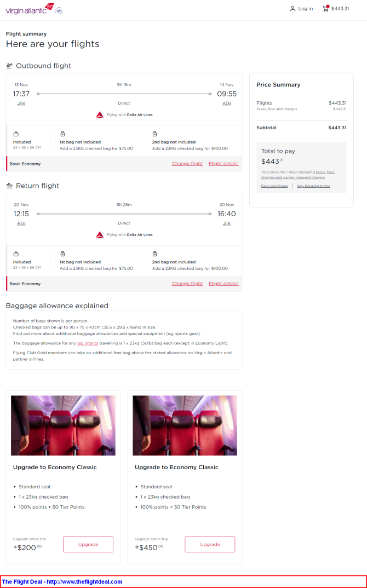Click the JFK departure airport code link
The width and height of the screenshot is (367, 588).
(x=21, y=103)
